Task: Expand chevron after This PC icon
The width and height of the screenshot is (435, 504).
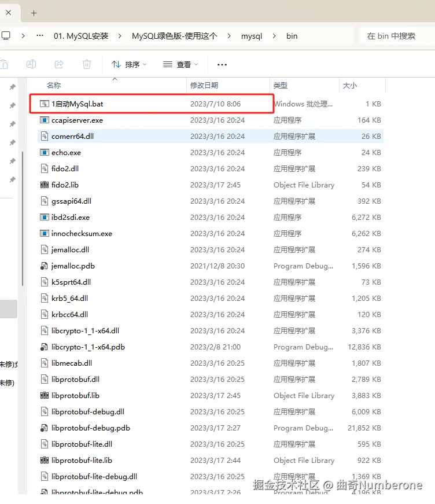Action: 23,36
